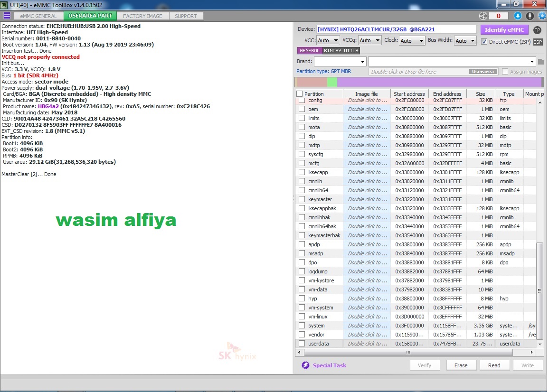
Task: Open the settings gear icon
Action: click(542, 16)
